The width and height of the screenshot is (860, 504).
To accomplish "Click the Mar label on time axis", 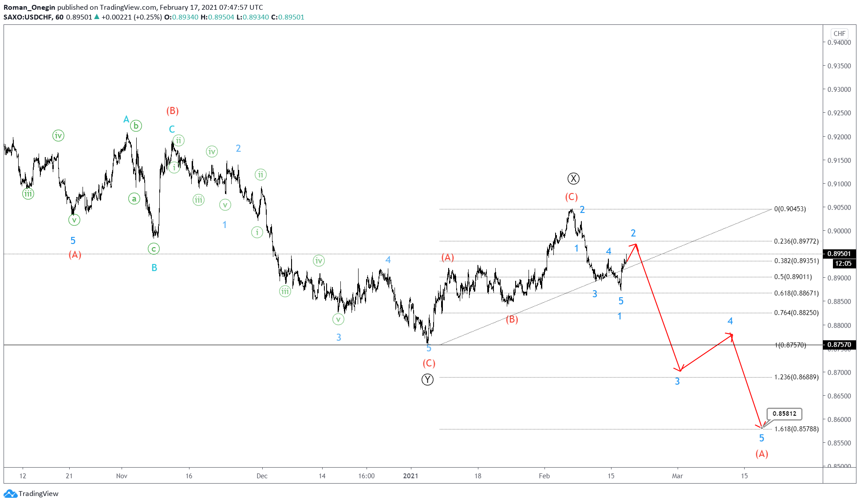I will coord(677,476).
